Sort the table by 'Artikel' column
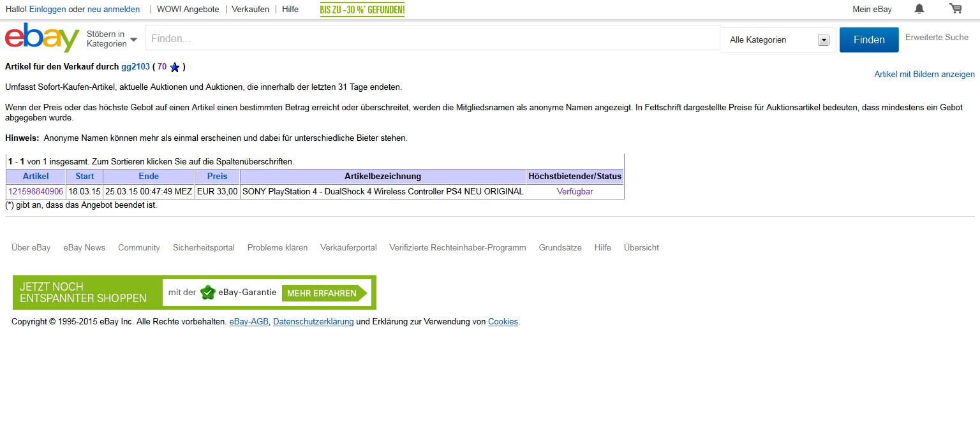This screenshot has width=980, height=427. tap(36, 177)
